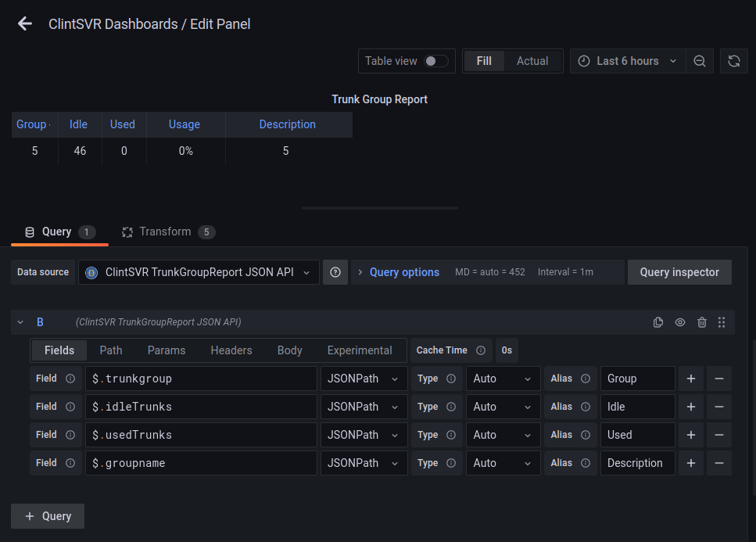756x542 pixels.
Task: Refresh the dashboard panel
Action: point(733,61)
